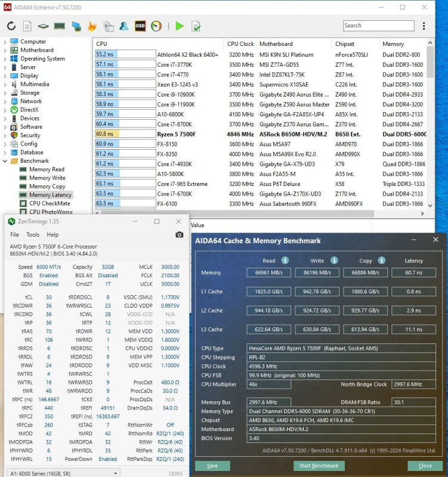Click the info icon next to Copy
The image size is (448, 477).
[x=382, y=261]
